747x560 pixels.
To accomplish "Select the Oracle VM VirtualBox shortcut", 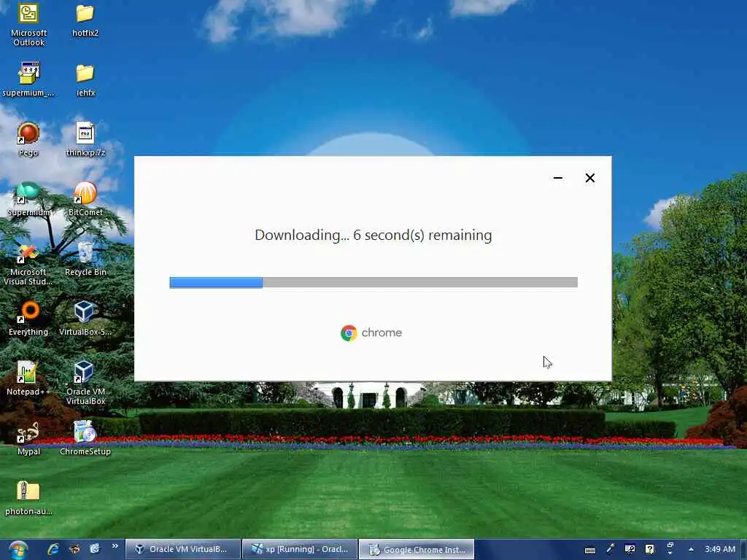I will [85, 384].
